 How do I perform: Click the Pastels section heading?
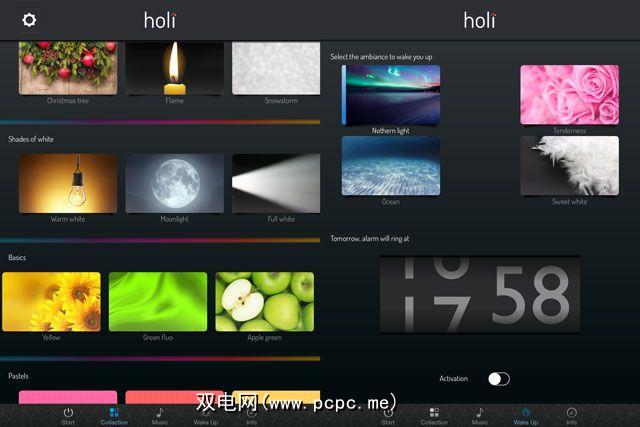(18, 376)
